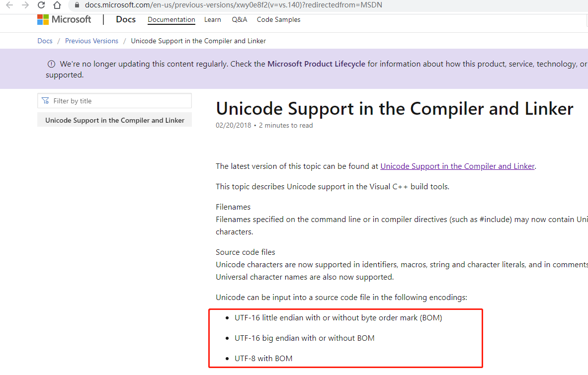Click the padlock icon in address bar
The height and width of the screenshot is (375, 588).
pos(77,5)
